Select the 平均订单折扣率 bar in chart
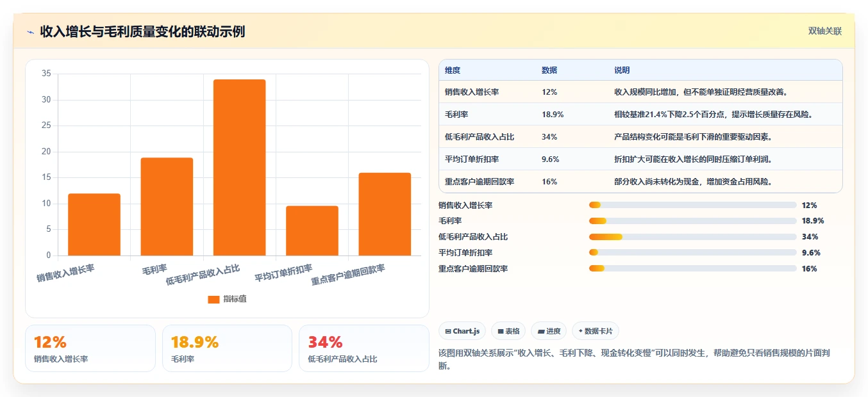Image resolution: width=868 pixels, height=397 pixels. (x=312, y=231)
